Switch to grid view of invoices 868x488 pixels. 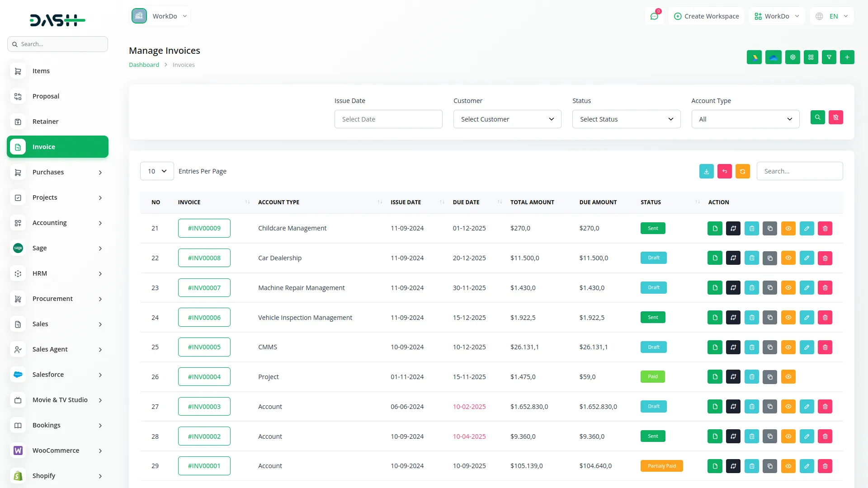pos(811,57)
